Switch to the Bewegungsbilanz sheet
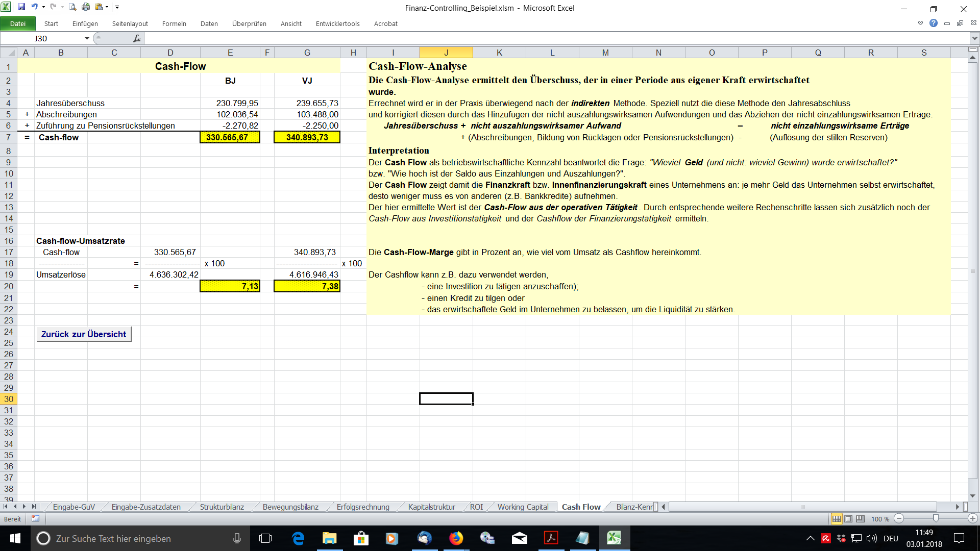 coord(290,507)
